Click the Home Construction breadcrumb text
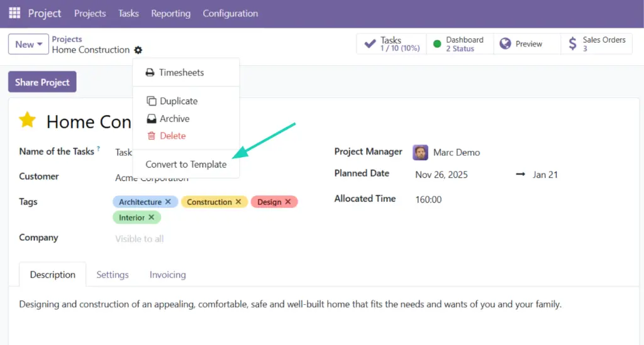The height and width of the screenshot is (345, 644). click(x=91, y=50)
